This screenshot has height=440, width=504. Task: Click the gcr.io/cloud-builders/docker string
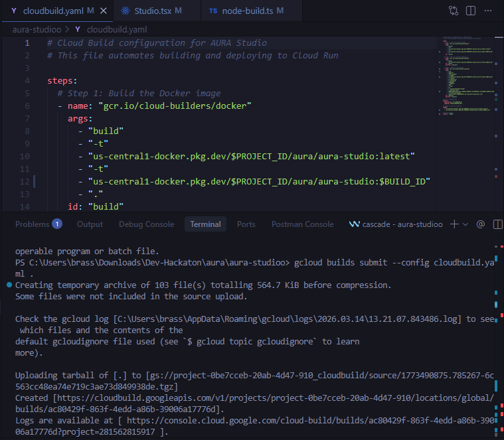click(x=175, y=106)
